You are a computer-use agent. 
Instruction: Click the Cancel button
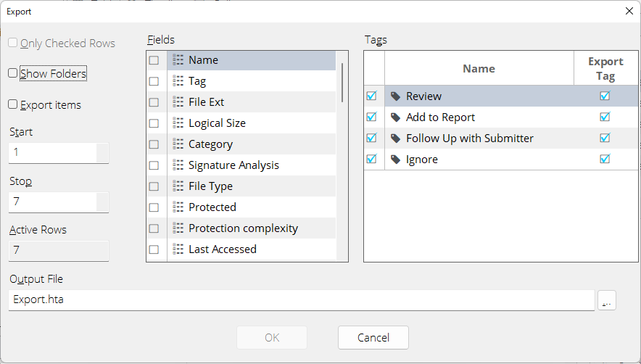pyautogui.click(x=373, y=337)
